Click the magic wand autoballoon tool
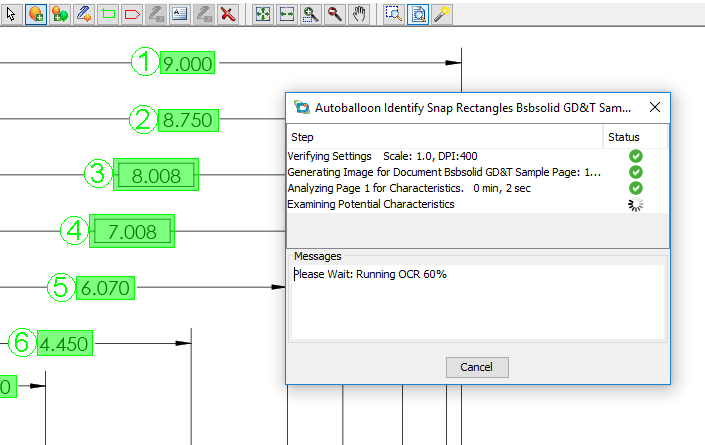Image resolution: width=705 pixels, height=445 pixels. point(442,14)
